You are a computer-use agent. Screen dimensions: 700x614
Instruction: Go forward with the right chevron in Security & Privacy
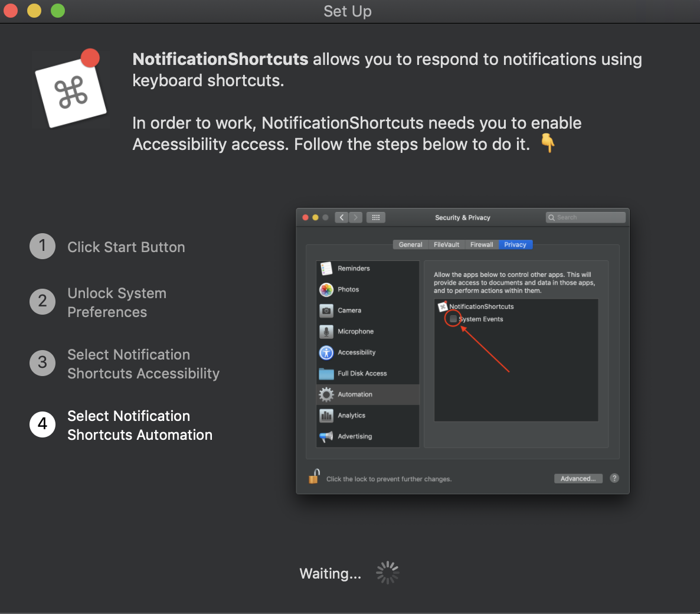coord(355,217)
